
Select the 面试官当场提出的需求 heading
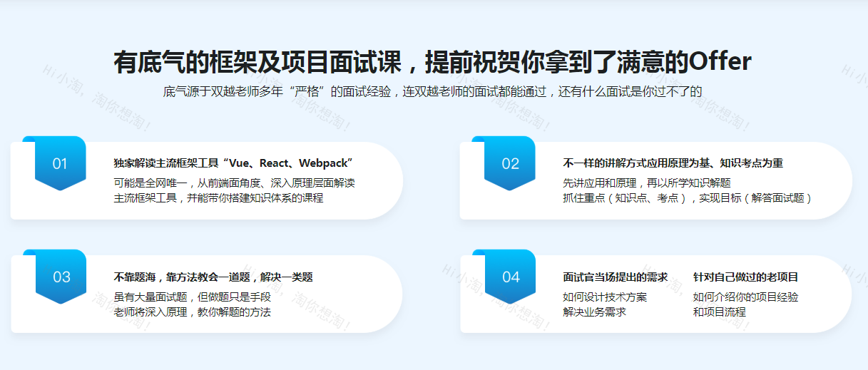pyautogui.click(x=615, y=277)
